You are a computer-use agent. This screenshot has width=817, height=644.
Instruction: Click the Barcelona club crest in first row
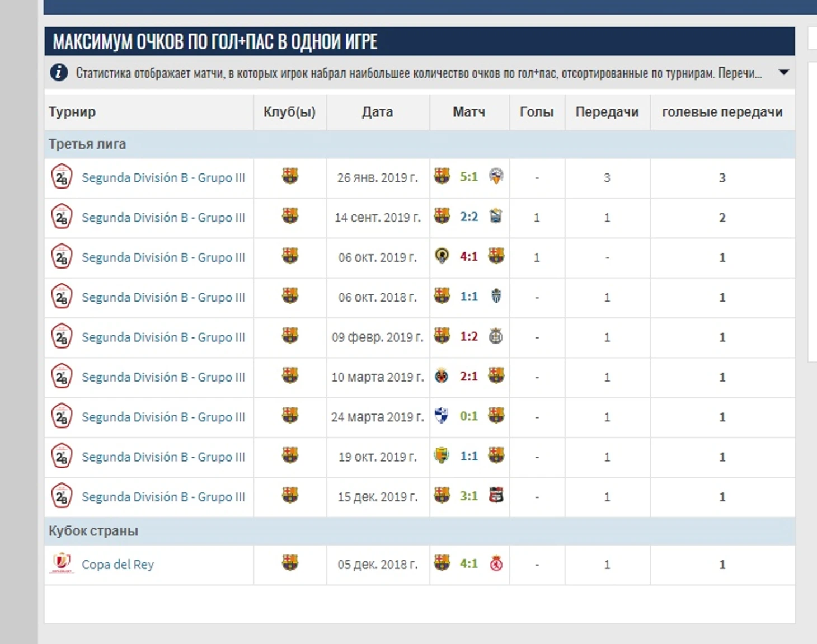coord(290,176)
